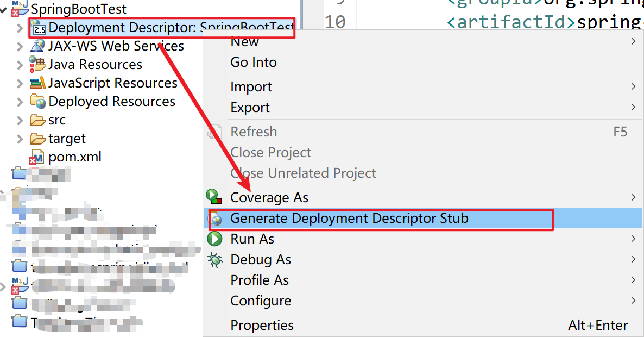
Task: Expand the src folder node
Action: (20, 121)
